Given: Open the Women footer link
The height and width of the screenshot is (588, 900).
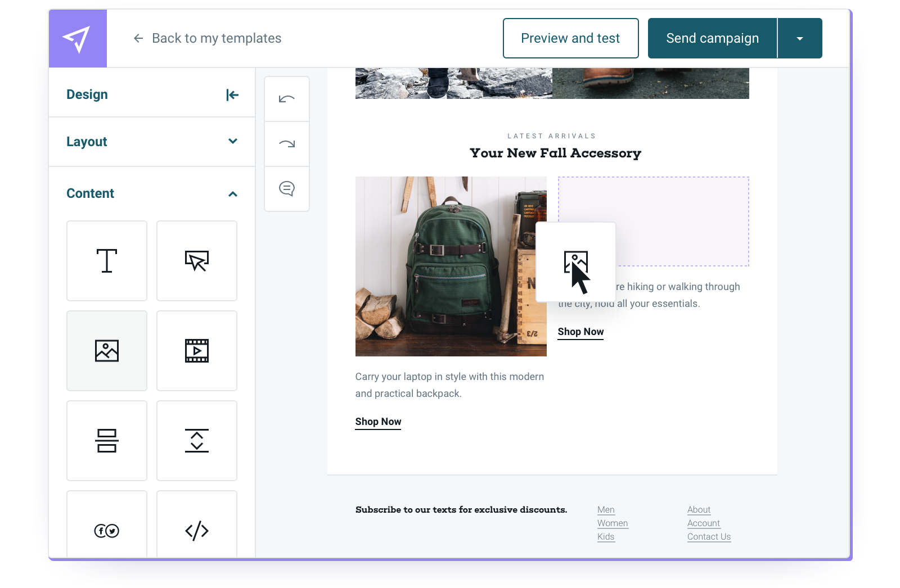Looking at the screenshot, I should (x=613, y=523).
